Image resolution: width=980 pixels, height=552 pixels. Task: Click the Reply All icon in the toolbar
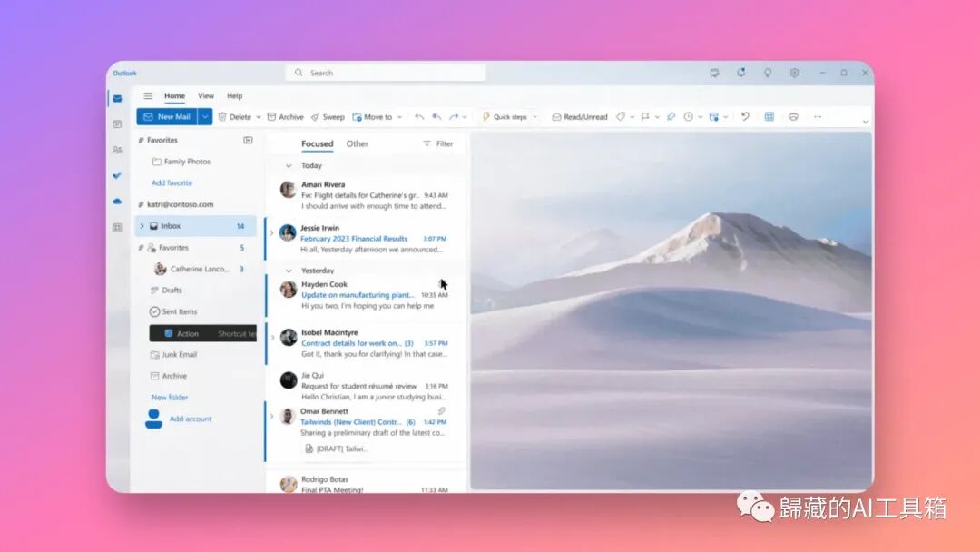coord(436,117)
